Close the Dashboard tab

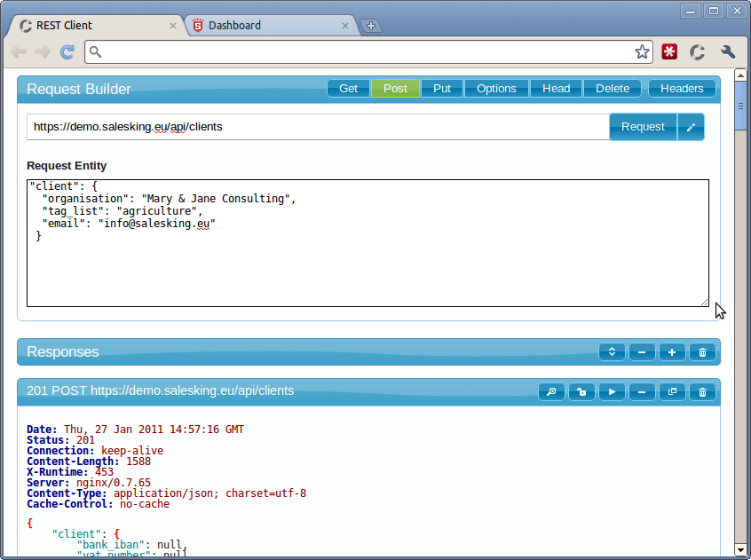[344, 26]
